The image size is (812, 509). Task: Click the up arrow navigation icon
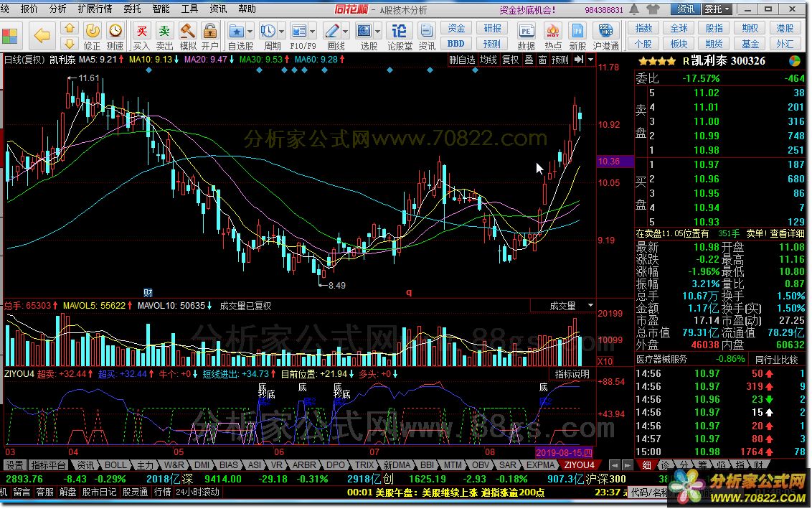point(70,29)
